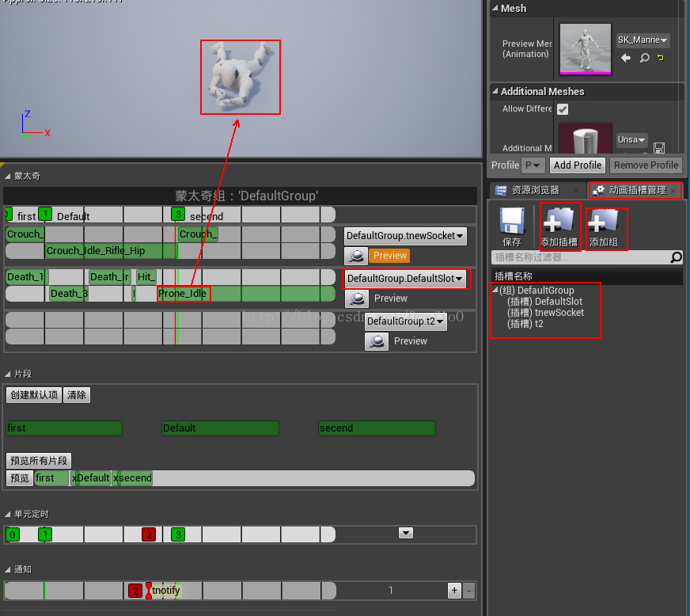Click the Save slot manager icon
Screen dimensions: 690x616
(x=512, y=221)
